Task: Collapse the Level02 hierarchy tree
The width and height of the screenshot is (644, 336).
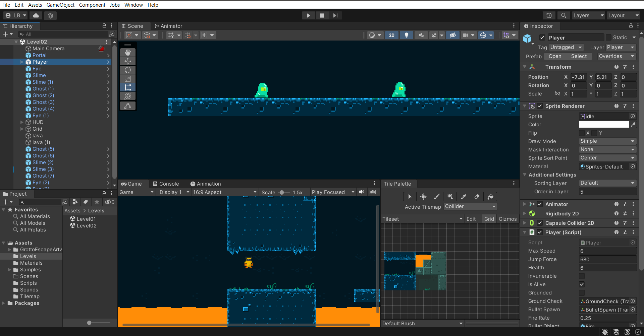Action: tap(16, 42)
